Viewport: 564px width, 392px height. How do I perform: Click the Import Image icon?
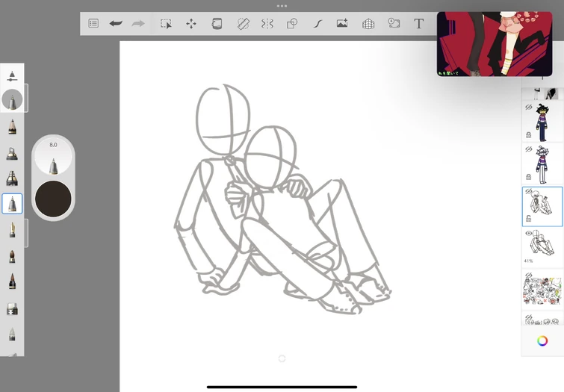point(342,24)
